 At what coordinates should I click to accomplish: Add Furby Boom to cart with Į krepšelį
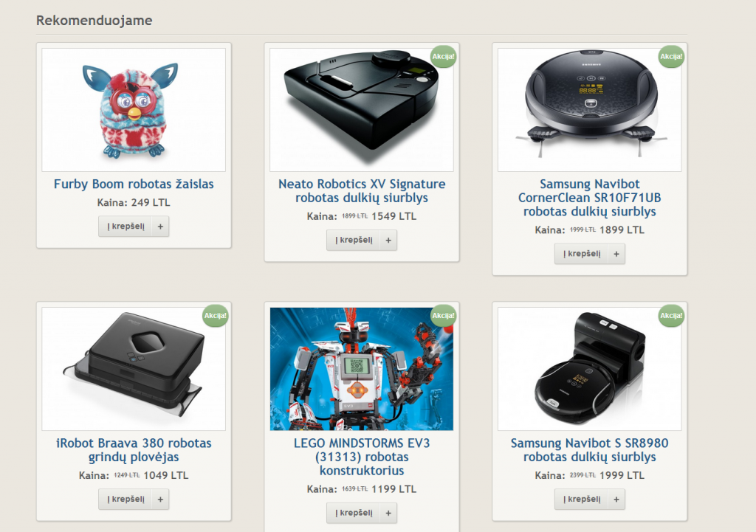coord(126,227)
